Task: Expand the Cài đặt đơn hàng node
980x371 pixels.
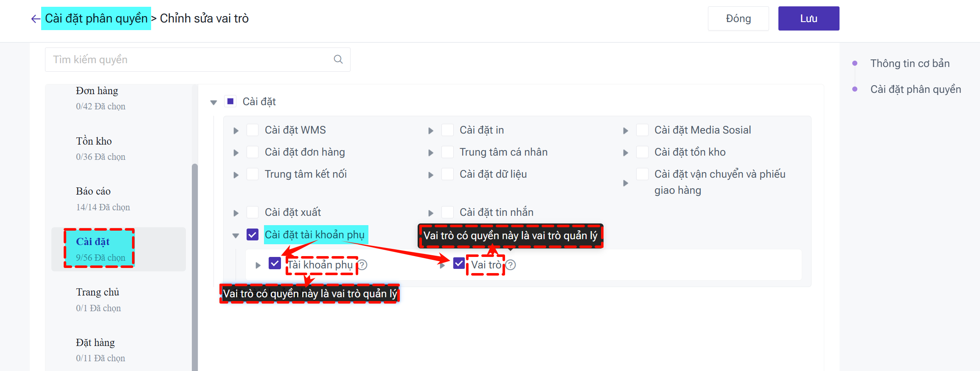Action: click(236, 153)
